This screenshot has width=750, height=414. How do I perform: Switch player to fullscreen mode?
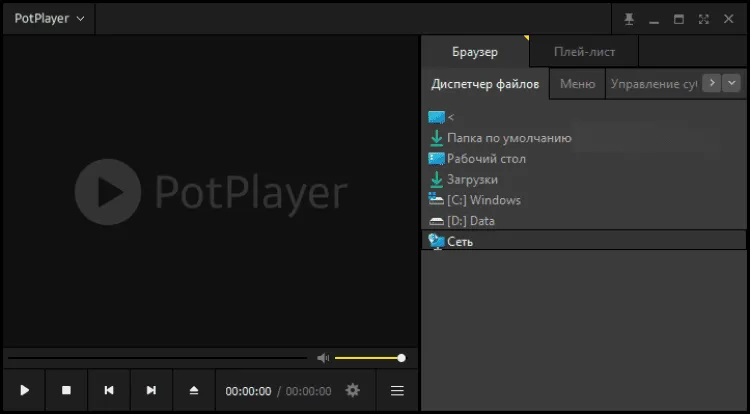[x=704, y=19]
